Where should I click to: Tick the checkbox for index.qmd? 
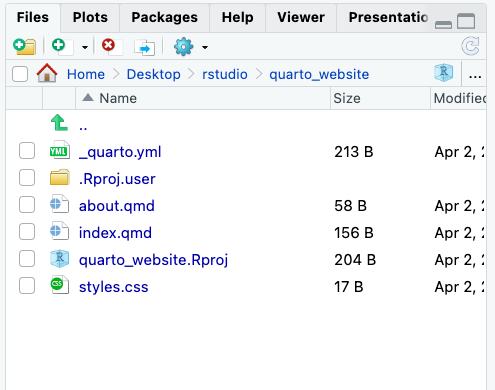(x=27, y=232)
